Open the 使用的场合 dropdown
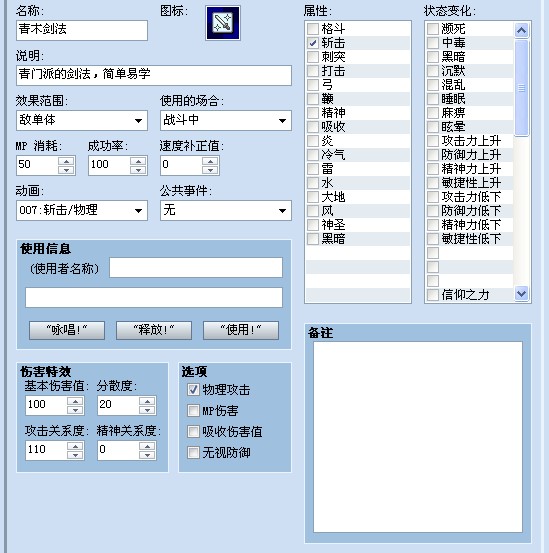The height and width of the screenshot is (553, 549). (226, 121)
